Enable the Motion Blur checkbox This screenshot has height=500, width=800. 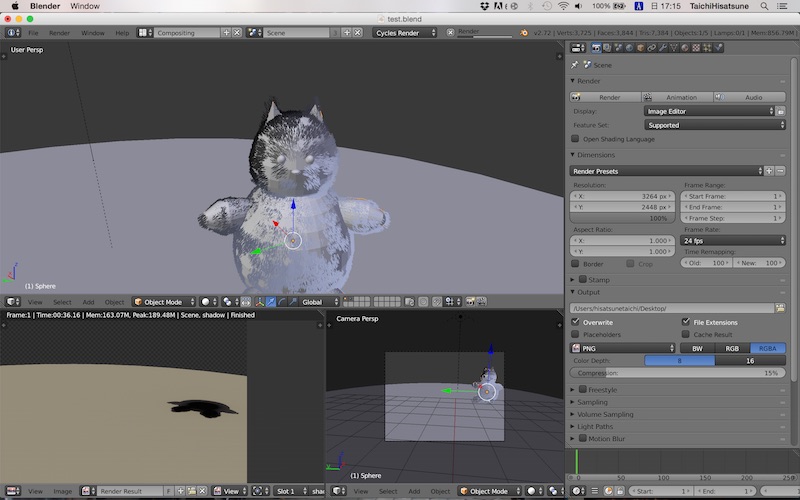pos(583,438)
